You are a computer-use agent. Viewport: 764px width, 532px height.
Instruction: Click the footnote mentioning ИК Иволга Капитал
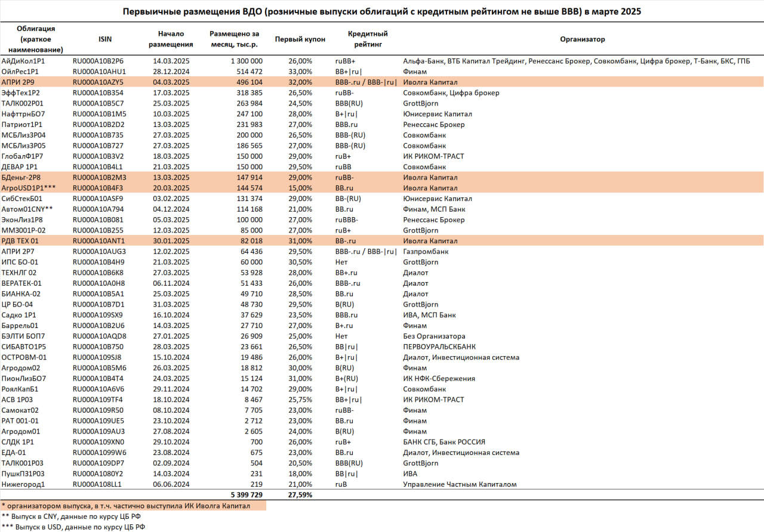(125, 506)
